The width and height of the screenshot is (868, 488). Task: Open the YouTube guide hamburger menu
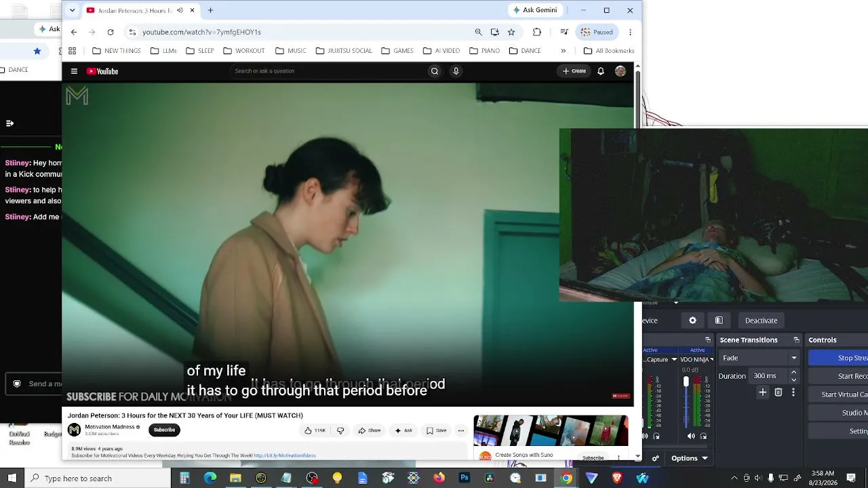[x=74, y=71]
